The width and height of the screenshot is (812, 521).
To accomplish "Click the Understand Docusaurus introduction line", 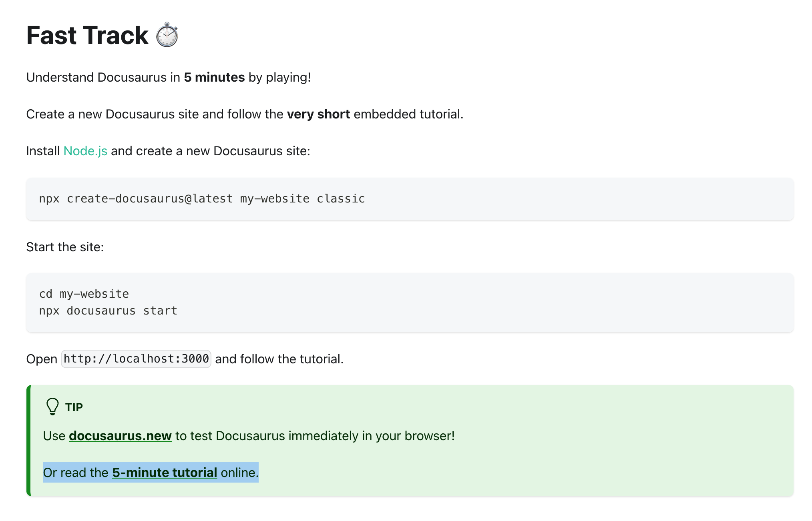I will click(168, 77).
